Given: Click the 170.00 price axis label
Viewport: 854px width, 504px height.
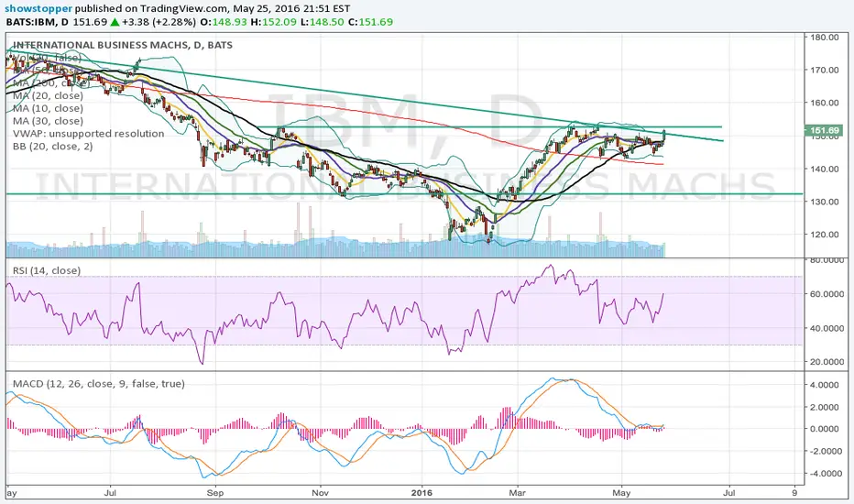Looking at the screenshot, I should tap(825, 70).
